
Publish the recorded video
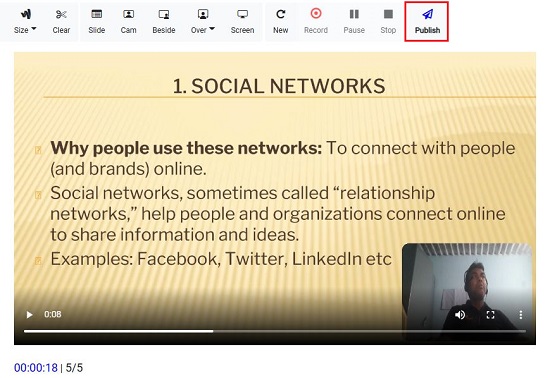427,21
